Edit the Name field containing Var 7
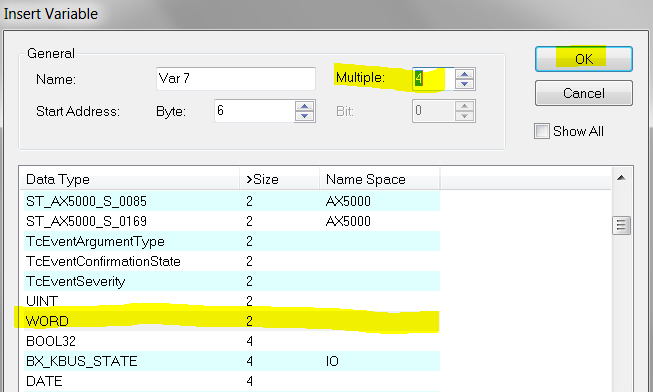This screenshot has height=392, width=653. click(x=236, y=79)
